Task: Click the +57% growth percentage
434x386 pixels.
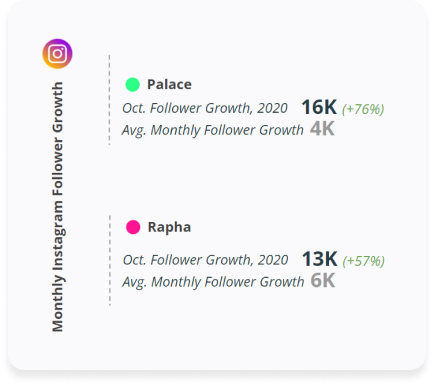Action: (x=364, y=261)
